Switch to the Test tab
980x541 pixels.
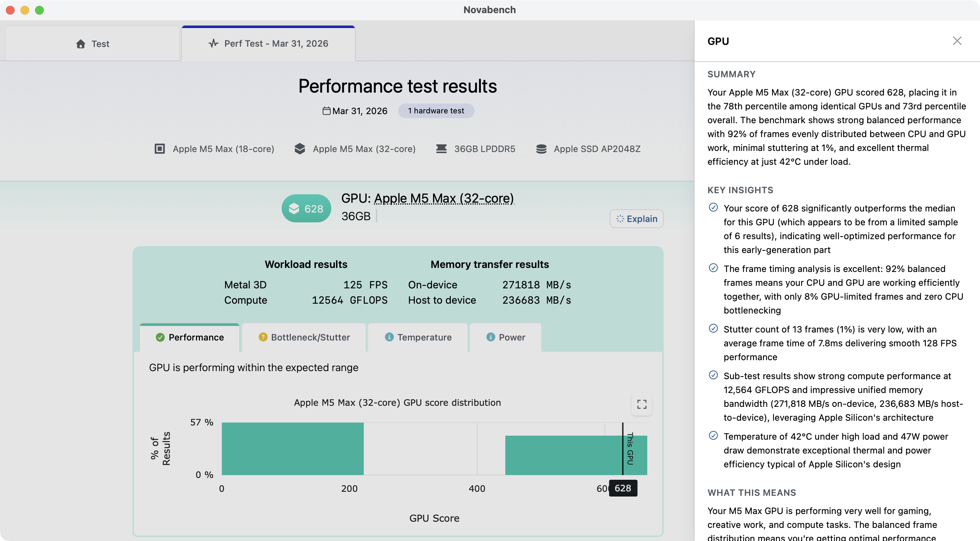[92, 43]
